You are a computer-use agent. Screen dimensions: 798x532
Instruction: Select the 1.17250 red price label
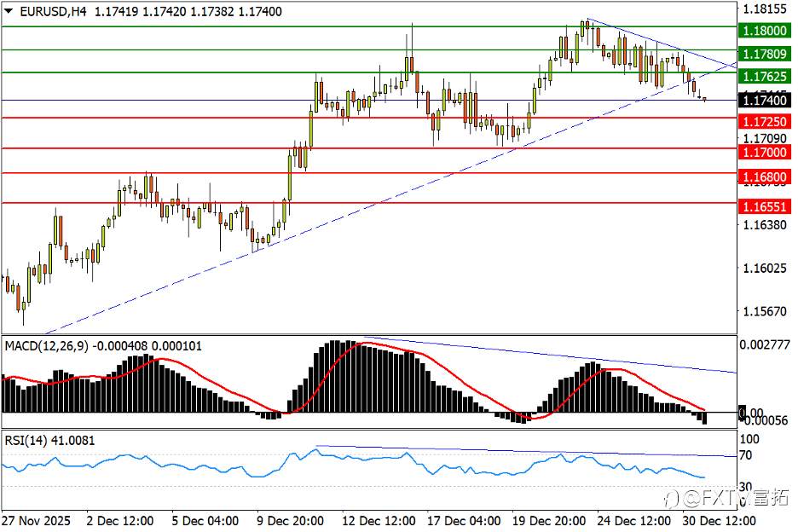(x=765, y=121)
